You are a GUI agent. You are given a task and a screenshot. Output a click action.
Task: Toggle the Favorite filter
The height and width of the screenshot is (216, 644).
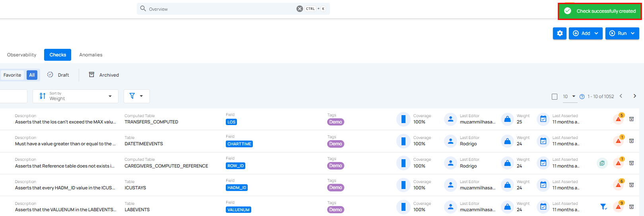coord(12,75)
